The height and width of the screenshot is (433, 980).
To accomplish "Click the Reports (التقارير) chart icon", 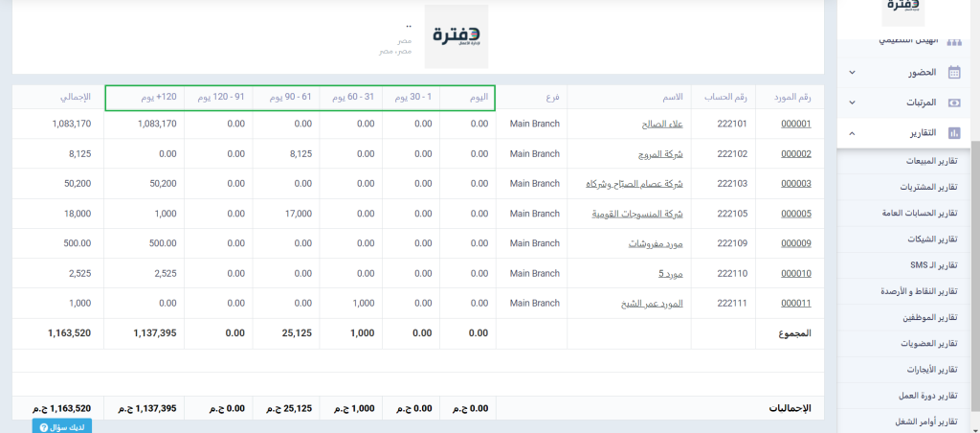I will pos(954,133).
